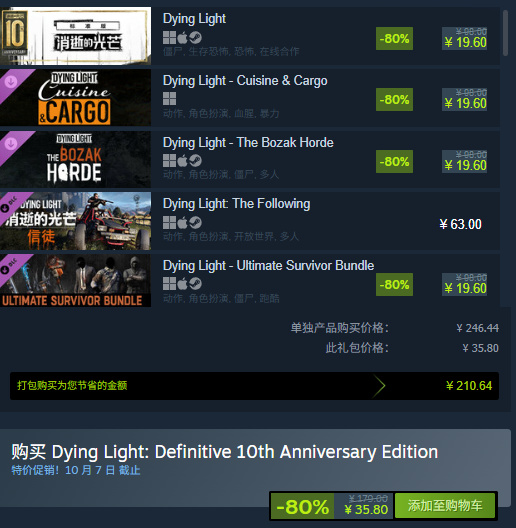The height and width of the screenshot is (528, 516).
Task: Click the package list vertical scrollbar
Action: pyautogui.click(x=505, y=33)
